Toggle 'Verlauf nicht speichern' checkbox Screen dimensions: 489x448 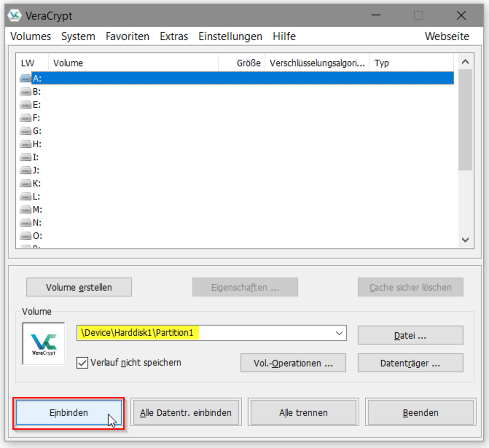coord(82,363)
